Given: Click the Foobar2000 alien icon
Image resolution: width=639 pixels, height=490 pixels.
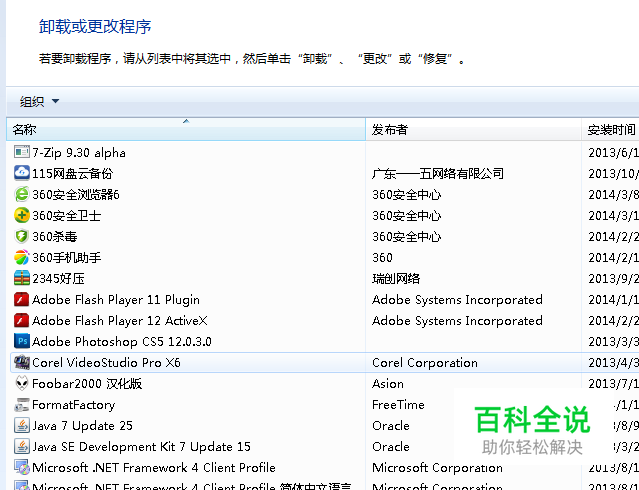Looking at the screenshot, I should click(x=22, y=383).
